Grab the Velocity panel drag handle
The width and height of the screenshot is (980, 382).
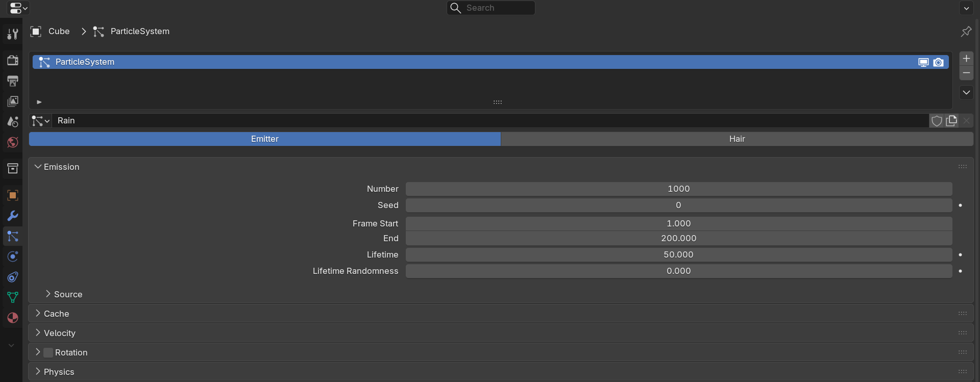point(963,333)
